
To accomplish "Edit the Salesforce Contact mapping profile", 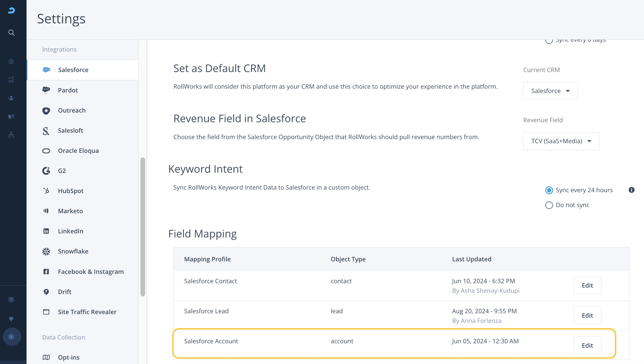I will (587, 285).
